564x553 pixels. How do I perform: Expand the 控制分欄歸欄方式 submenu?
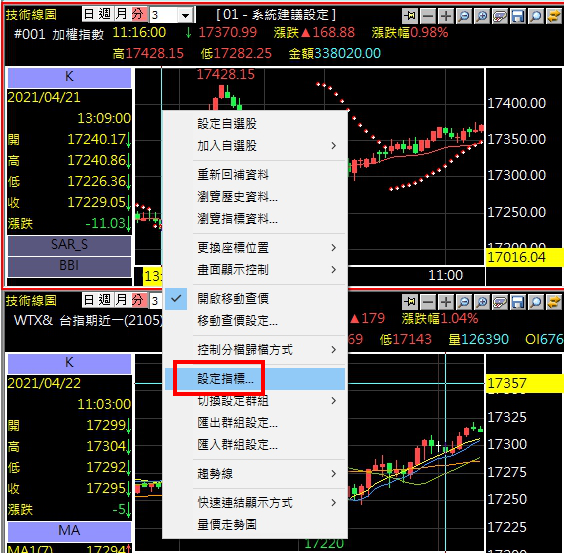[255, 349]
